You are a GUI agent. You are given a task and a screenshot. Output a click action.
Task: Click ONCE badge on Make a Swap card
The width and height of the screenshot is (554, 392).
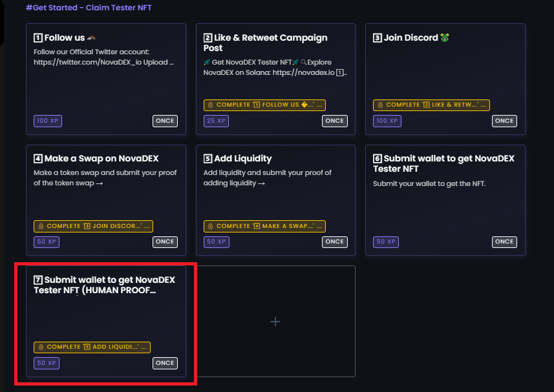click(x=165, y=242)
